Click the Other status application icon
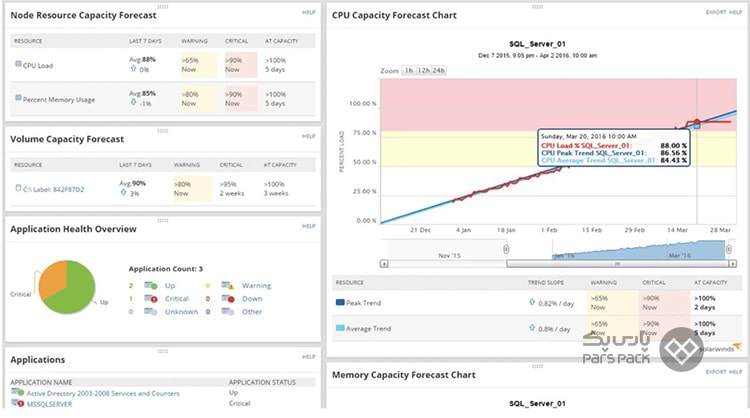The height and width of the screenshot is (418, 750). [x=228, y=311]
